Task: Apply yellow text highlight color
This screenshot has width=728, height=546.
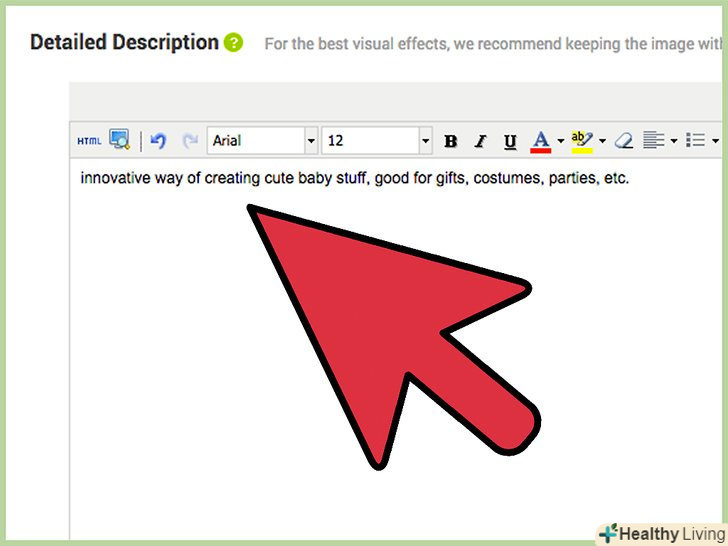Action: click(582, 141)
